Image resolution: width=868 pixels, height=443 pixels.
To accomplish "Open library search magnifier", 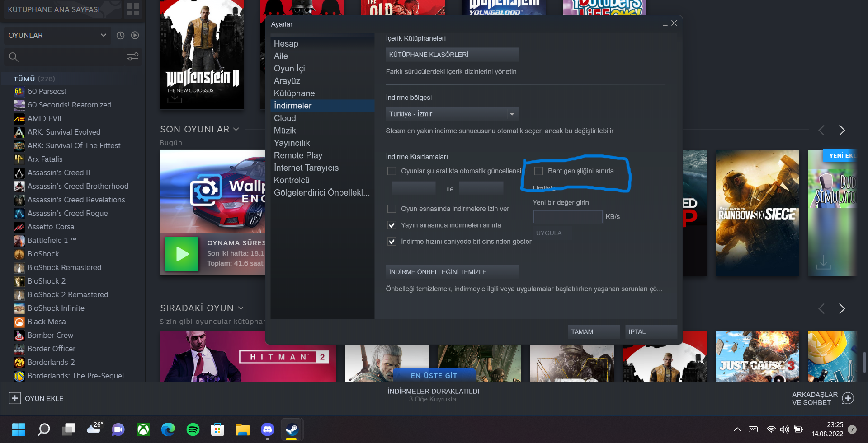I will [x=14, y=57].
